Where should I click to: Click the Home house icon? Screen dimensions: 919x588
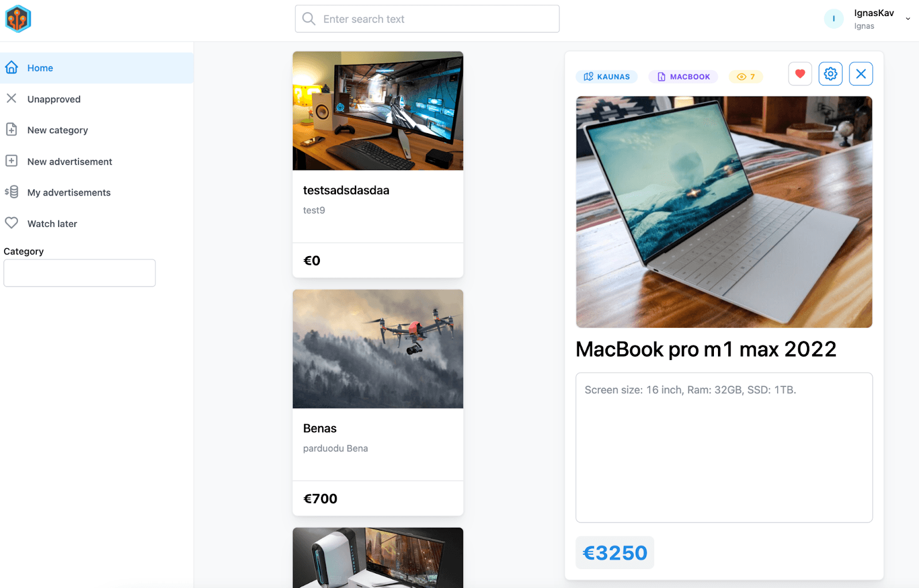click(11, 68)
